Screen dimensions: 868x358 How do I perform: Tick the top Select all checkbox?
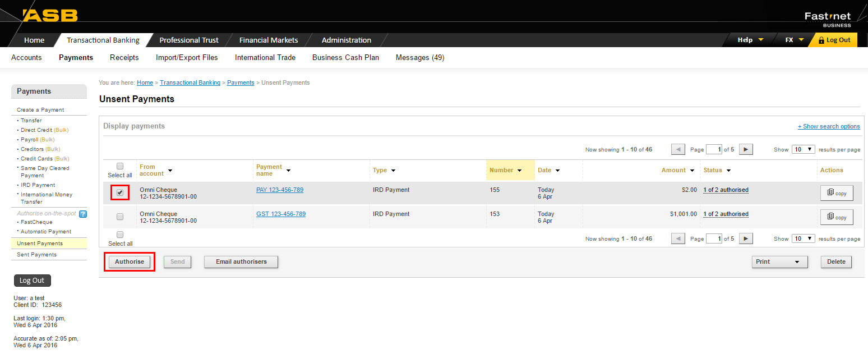(120, 166)
